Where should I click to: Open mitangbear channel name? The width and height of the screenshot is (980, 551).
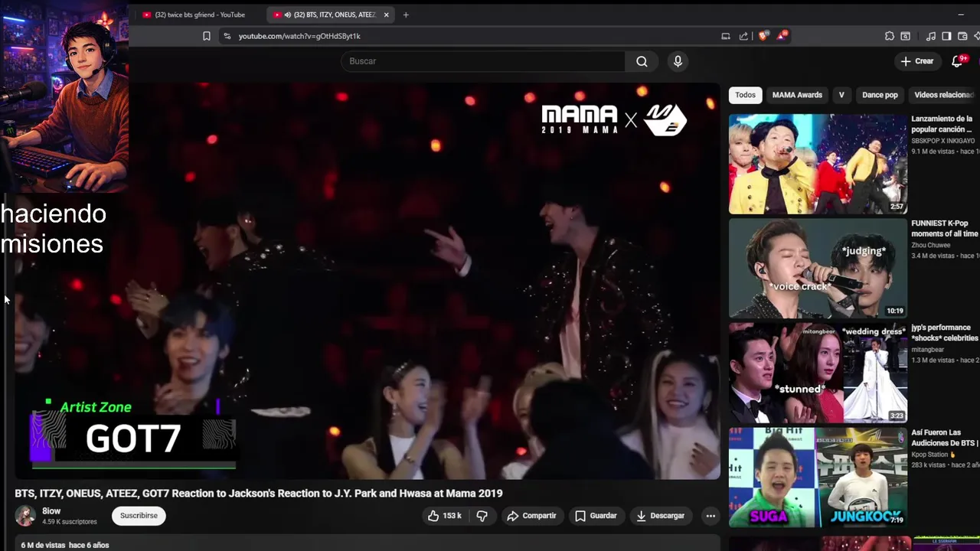tap(927, 350)
